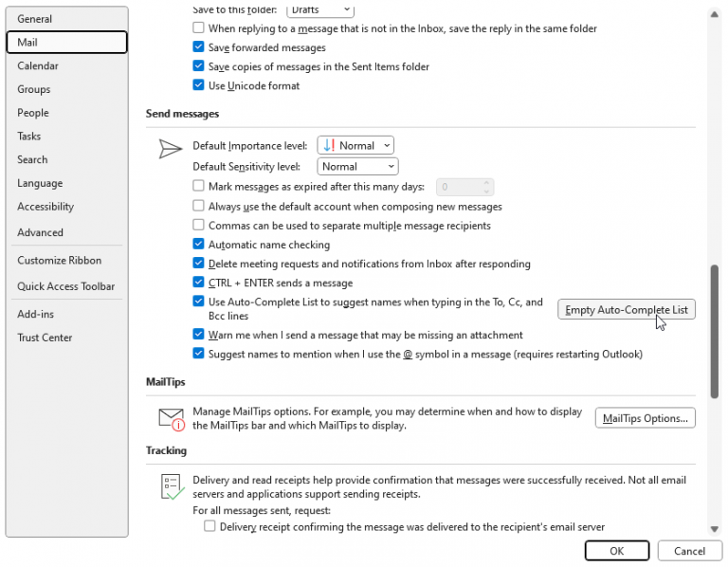This screenshot has height=567, width=728.
Task: Toggle missing attachment warning checkbox
Action: [198, 334]
